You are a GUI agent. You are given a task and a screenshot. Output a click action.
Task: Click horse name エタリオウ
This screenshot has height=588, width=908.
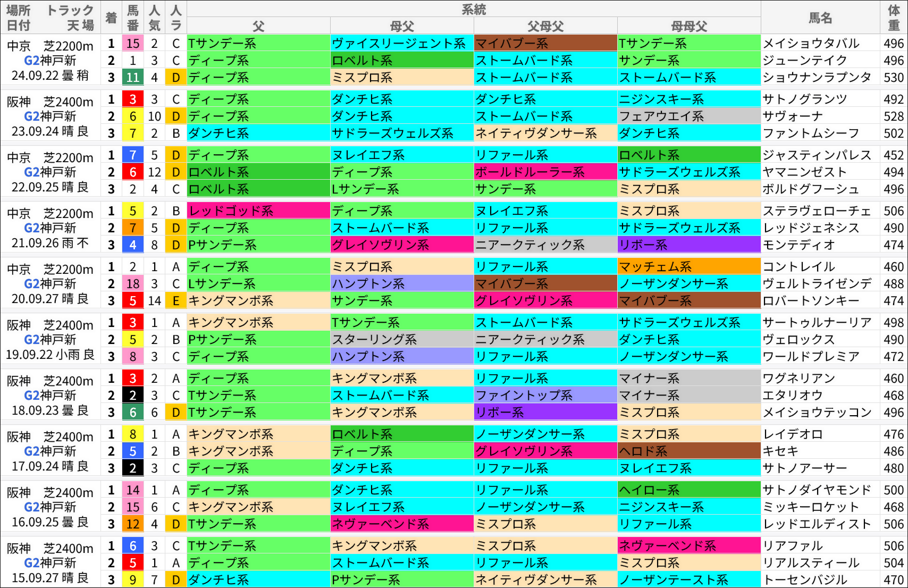coord(793,396)
